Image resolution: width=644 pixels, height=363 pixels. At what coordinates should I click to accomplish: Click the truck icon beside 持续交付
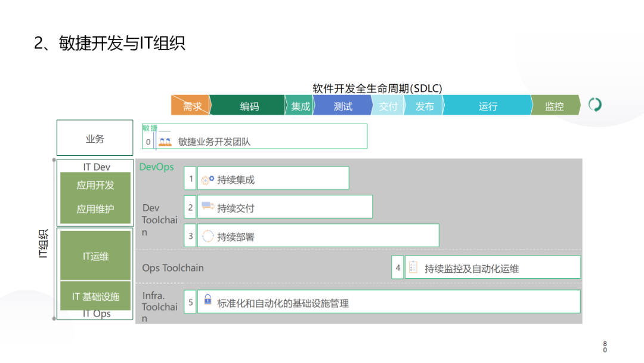(x=208, y=206)
